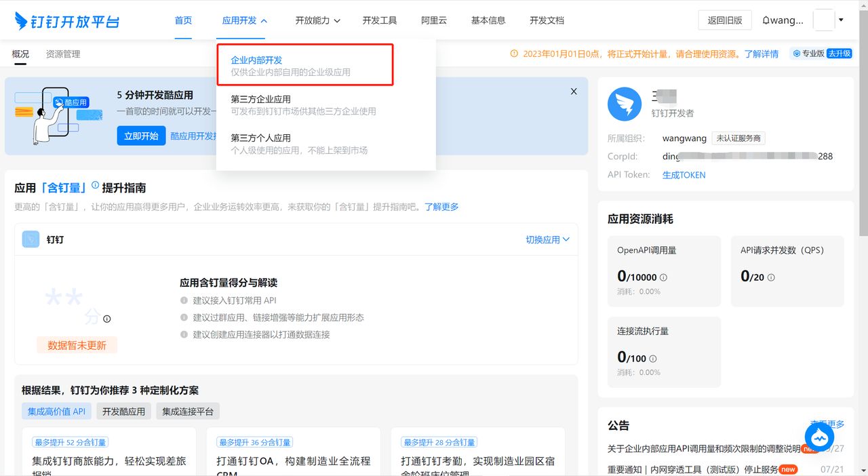This screenshot has height=476, width=868.
Task: Click the 了解详情 link in notice
Action: [761, 54]
